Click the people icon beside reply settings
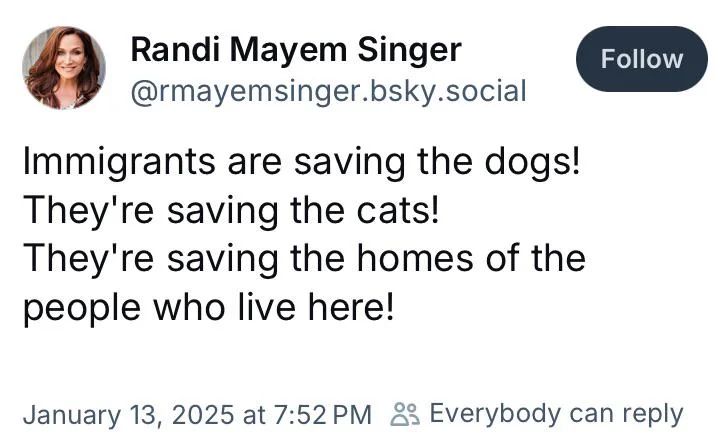The height and width of the screenshot is (443, 724). tap(405, 414)
